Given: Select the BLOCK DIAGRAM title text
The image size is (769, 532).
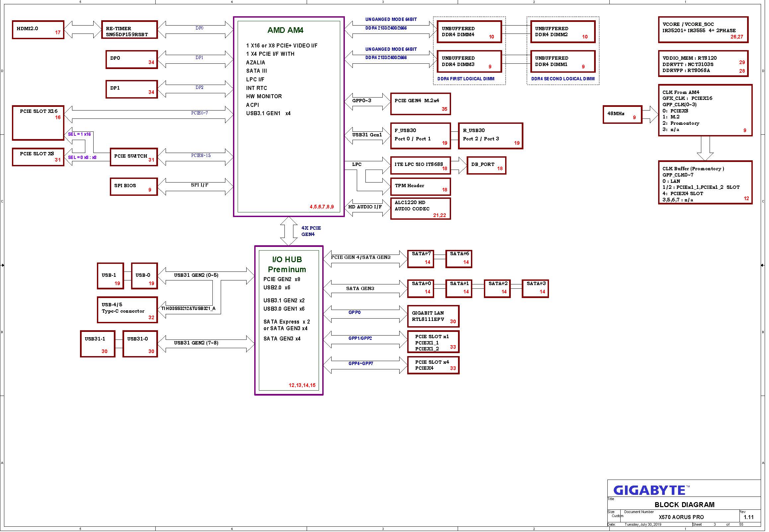Looking at the screenshot, I should coord(685,505).
